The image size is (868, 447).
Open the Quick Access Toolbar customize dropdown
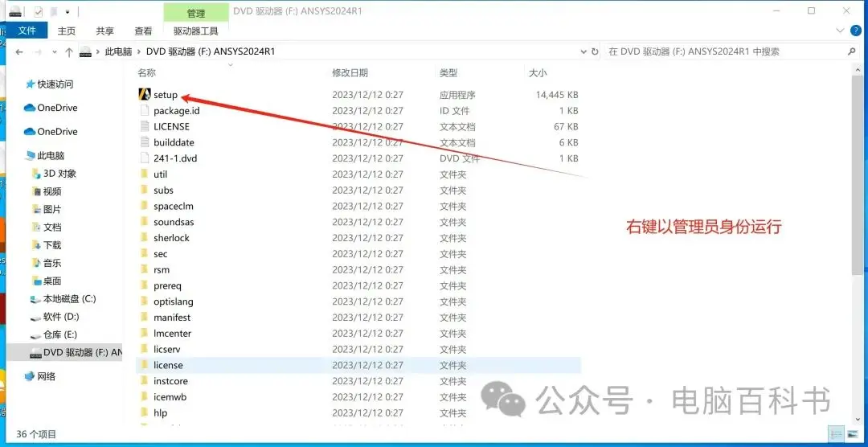tap(68, 10)
